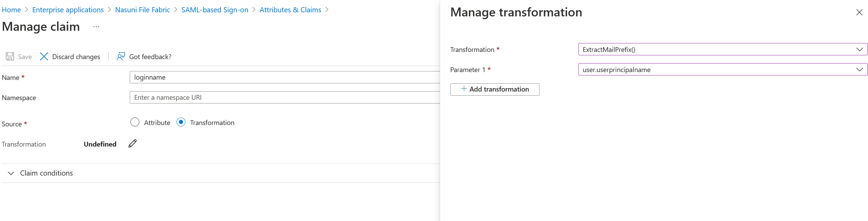Navigate to Enterprise applications breadcrumb

click(68, 10)
